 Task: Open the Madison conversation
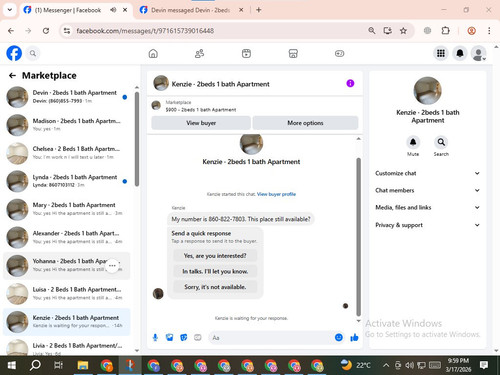coord(67,125)
